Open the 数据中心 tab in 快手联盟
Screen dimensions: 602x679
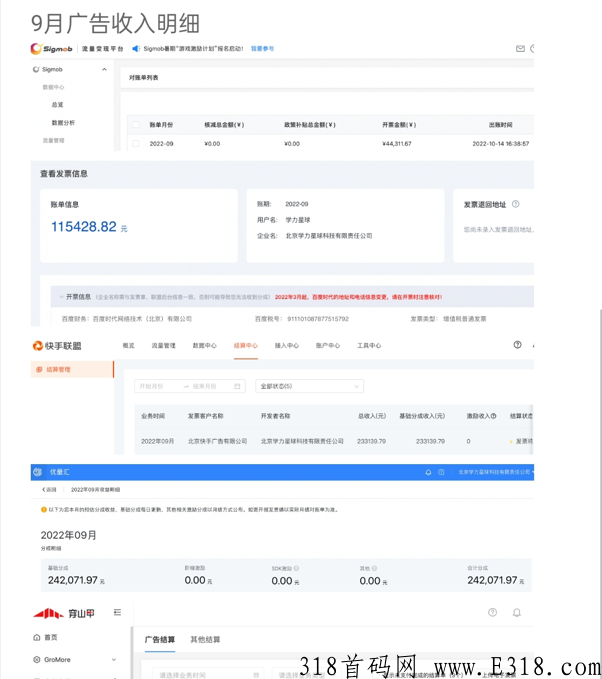pyautogui.click(x=204, y=346)
